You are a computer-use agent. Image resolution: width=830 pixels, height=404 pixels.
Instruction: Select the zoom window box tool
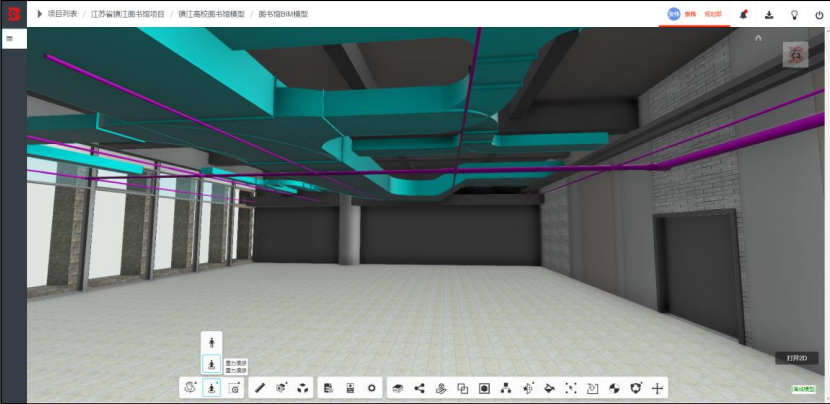233,388
